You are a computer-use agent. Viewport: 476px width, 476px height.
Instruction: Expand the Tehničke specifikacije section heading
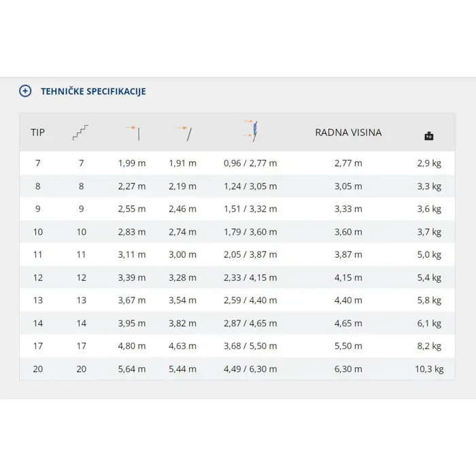point(93,91)
